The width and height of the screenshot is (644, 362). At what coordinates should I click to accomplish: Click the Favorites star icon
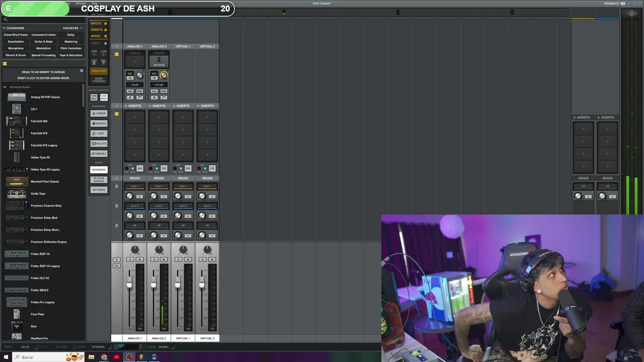81,28
